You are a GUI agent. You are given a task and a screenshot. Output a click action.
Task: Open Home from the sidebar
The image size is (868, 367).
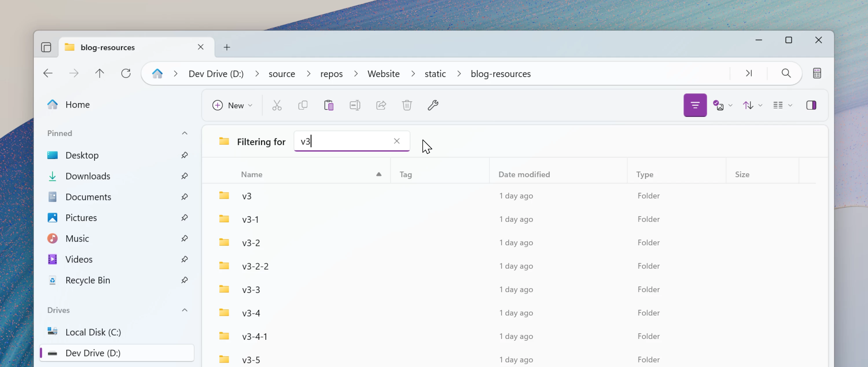tap(78, 104)
